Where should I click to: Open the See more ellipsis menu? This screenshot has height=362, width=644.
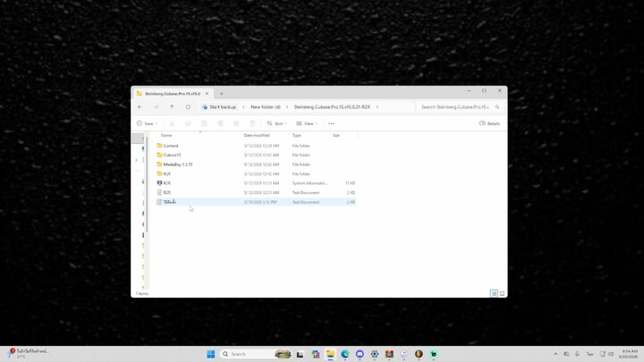click(x=332, y=123)
